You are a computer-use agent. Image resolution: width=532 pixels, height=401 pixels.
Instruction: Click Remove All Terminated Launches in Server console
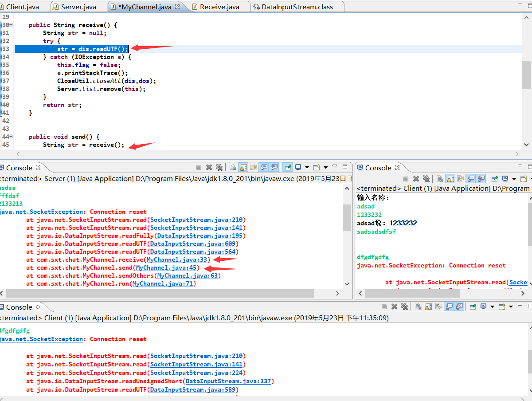[x=219, y=167]
